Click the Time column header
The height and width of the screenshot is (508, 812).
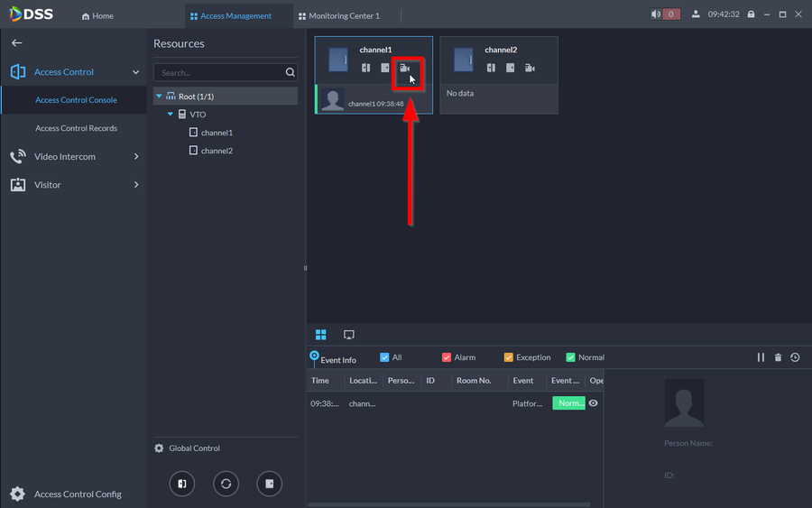pos(320,381)
